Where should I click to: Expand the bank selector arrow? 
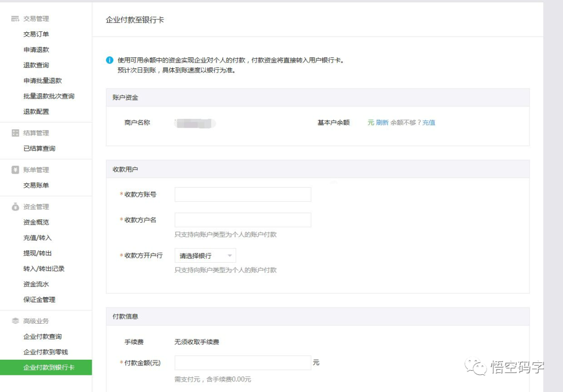230,255
